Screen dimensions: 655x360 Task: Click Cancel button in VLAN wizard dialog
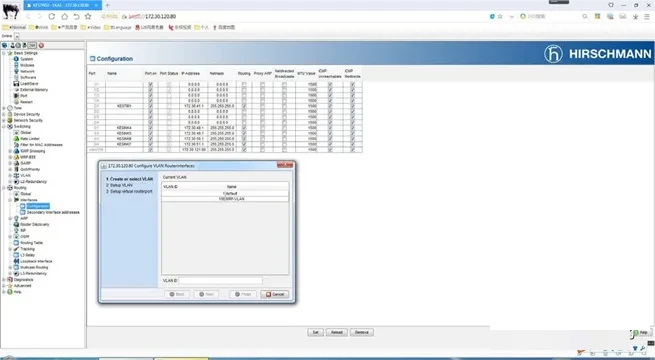(x=274, y=294)
